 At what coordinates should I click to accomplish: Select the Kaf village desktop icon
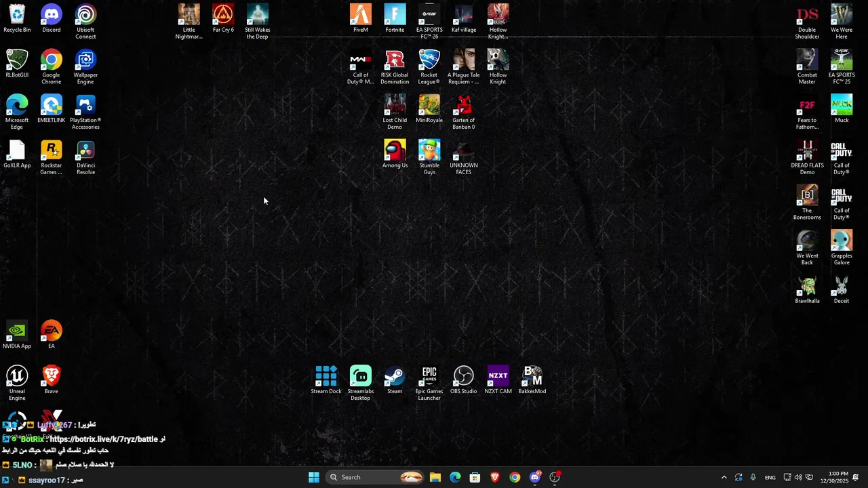tap(464, 19)
